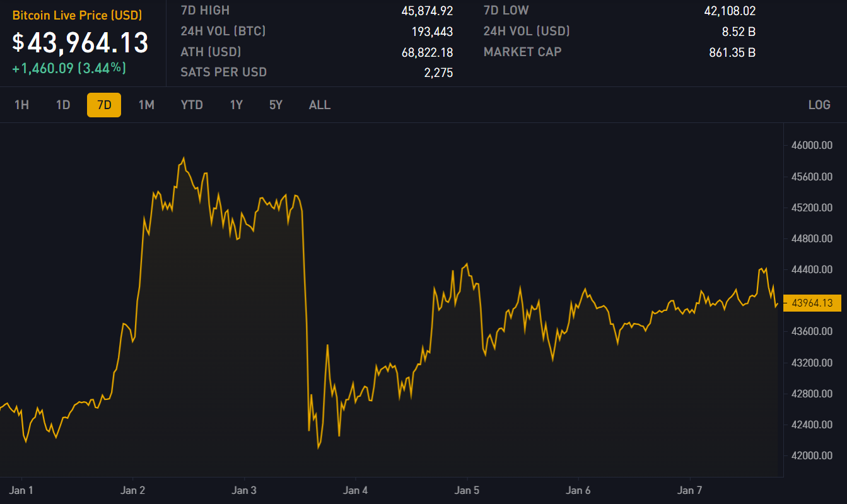Click the 8.52 B volume value
The width and height of the screenshot is (847, 504).
click(x=739, y=32)
